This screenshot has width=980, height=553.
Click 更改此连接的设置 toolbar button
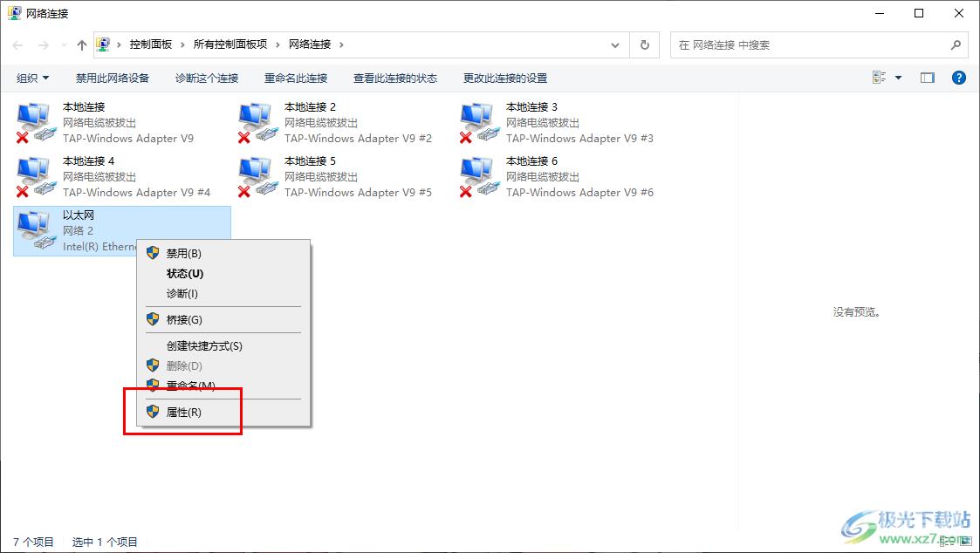505,79
